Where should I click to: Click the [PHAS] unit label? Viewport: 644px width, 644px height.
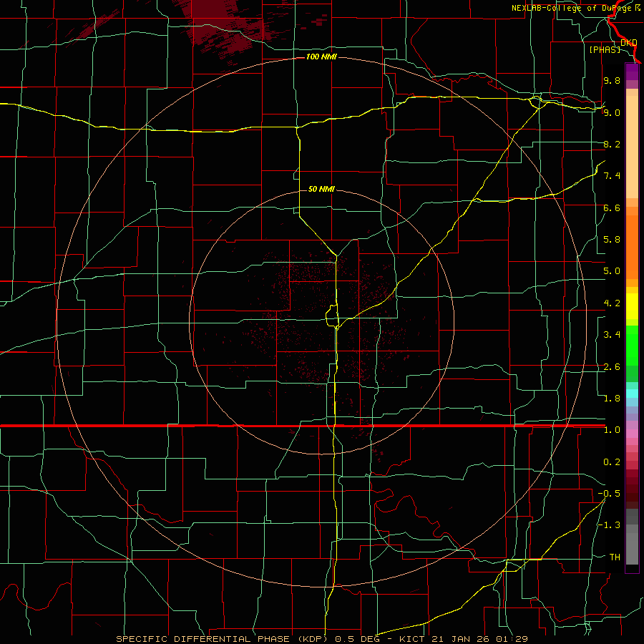pos(605,49)
